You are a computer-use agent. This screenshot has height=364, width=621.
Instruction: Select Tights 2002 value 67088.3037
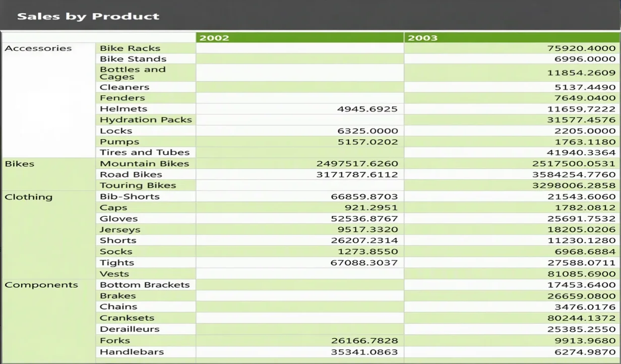pos(364,263)
